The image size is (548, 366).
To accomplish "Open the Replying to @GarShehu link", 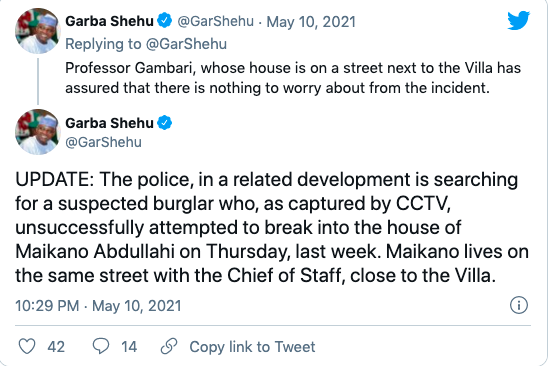I will pos(146,44).
